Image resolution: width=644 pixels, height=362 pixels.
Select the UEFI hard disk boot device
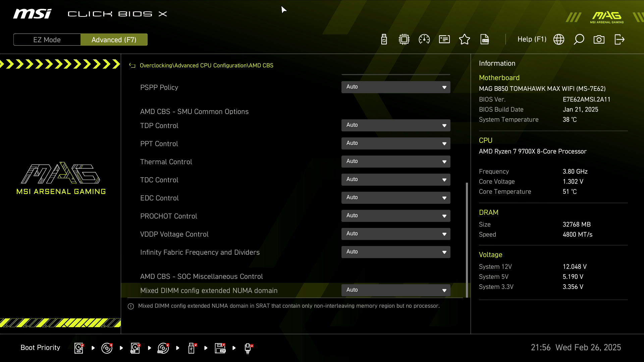(78, 348)
